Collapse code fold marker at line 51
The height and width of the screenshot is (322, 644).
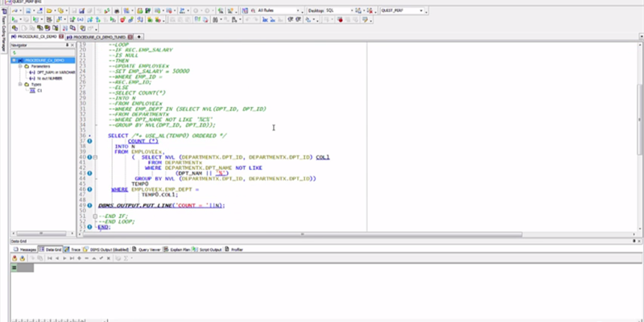(x=95, y=216)
